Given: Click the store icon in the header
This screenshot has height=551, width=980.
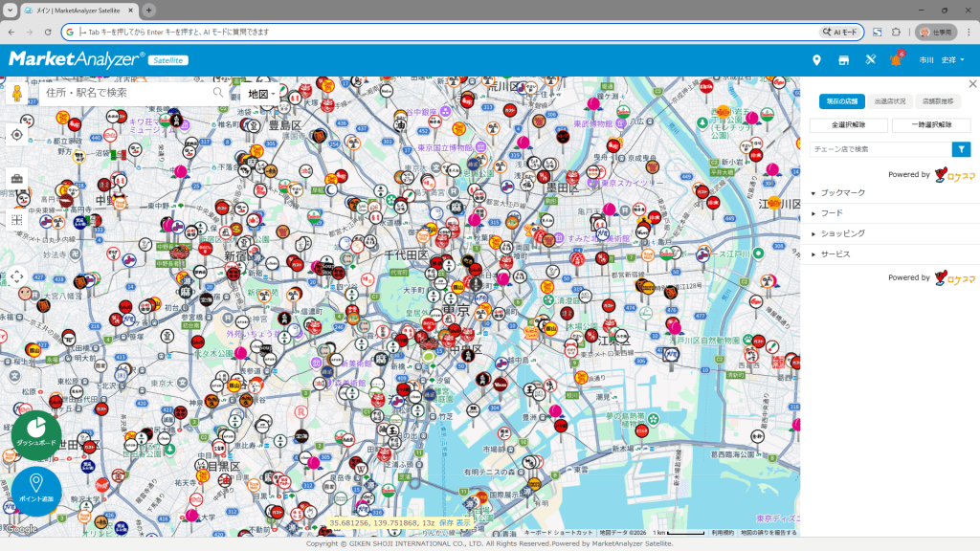Looking at the screenshot, I should click(x=843, y=60).
